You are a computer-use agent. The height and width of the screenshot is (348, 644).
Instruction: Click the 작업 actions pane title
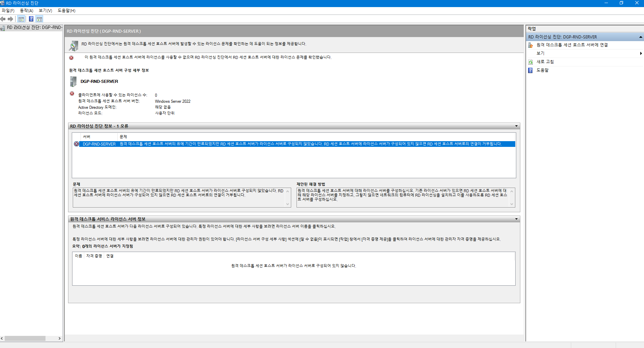point(532,29)
